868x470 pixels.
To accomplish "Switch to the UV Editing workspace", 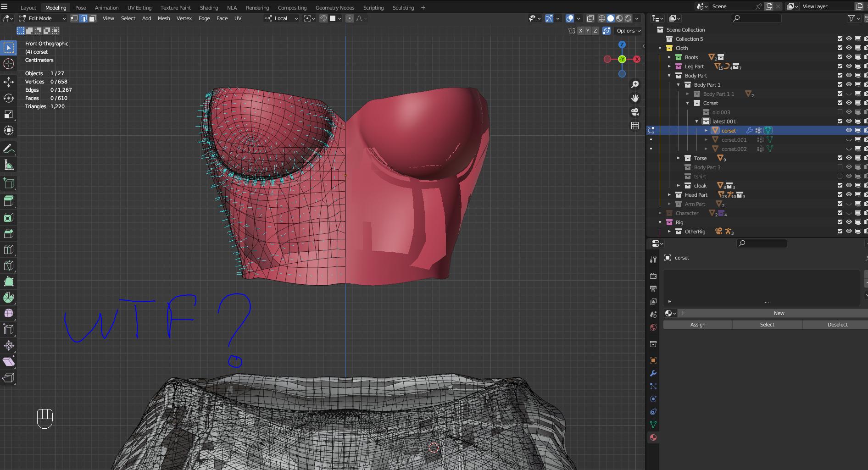I will (x=139, y=8).
